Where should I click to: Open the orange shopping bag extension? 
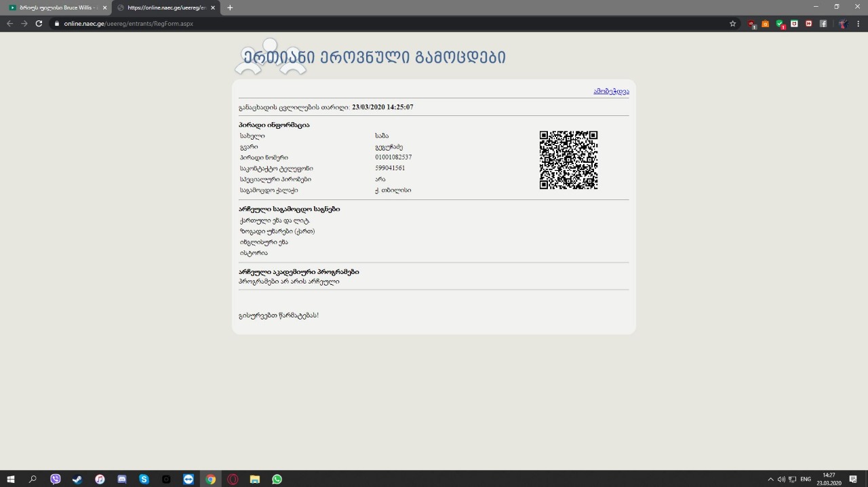(766, 24)
